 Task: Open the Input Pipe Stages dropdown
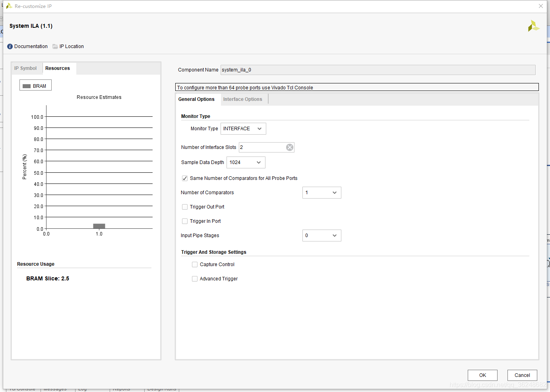click(322, 236)
